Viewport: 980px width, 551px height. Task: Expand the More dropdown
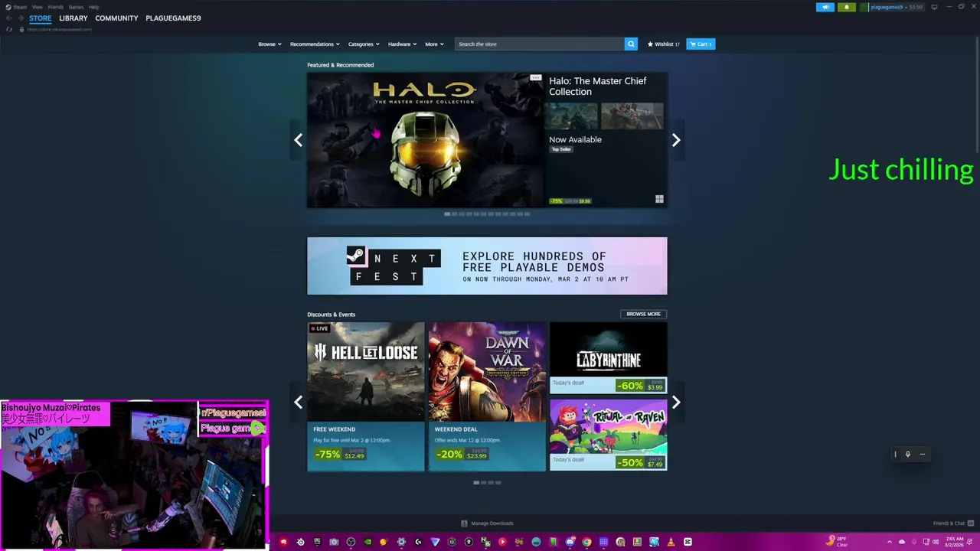(x=434, y=44)
